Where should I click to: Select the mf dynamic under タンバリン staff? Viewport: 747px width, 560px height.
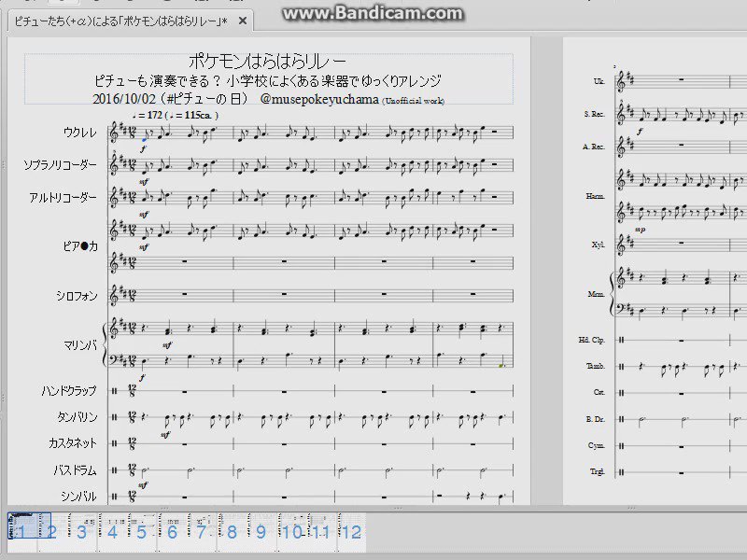166,435
